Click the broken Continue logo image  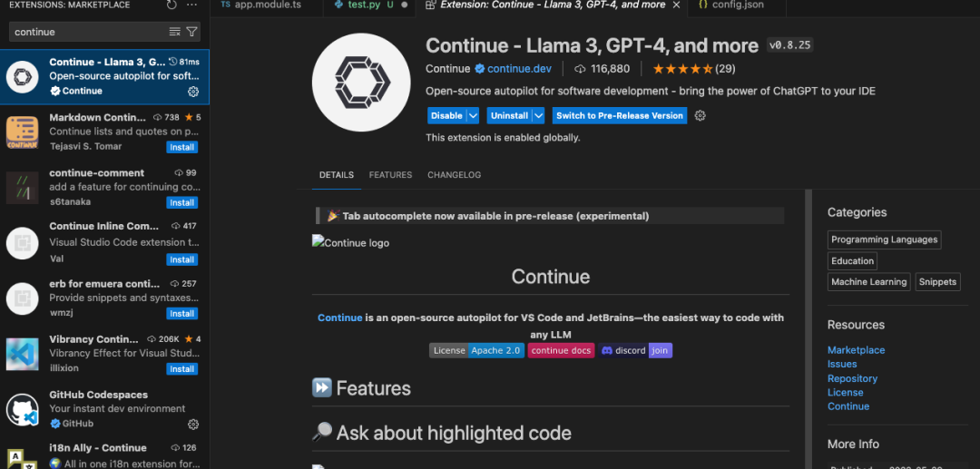pos(350,243)
